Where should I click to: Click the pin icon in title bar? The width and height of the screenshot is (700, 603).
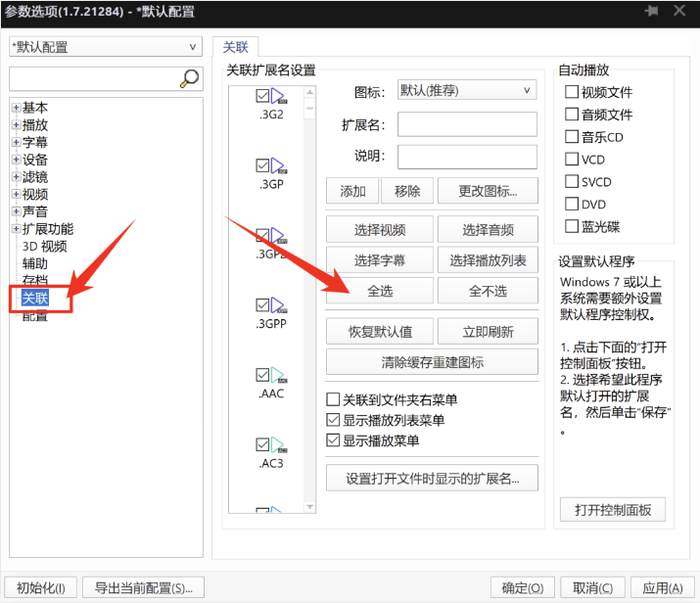(651, 11)
